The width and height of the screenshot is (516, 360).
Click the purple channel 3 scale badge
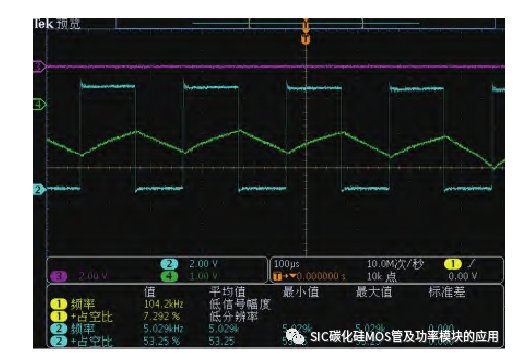tap(59, 276)
